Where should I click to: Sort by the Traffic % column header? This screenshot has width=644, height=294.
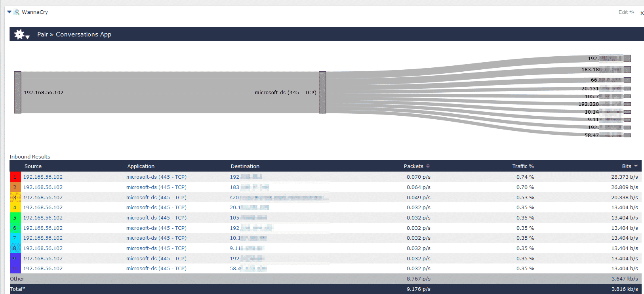[523, 166]
